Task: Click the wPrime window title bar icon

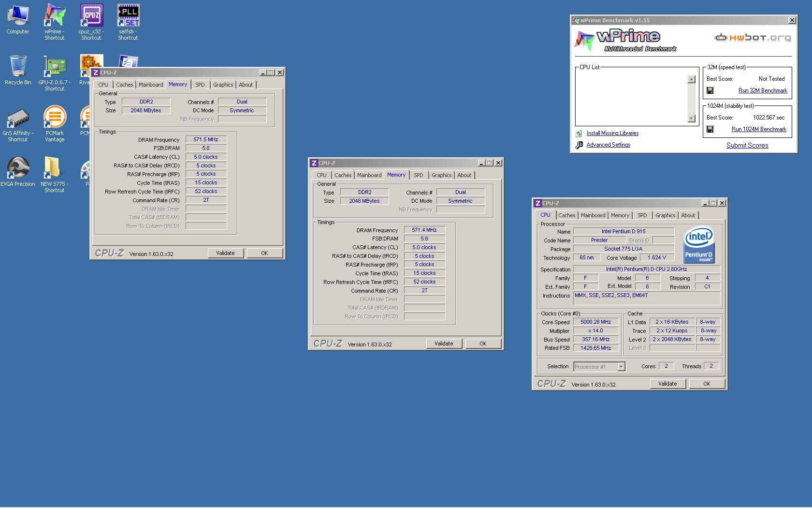Action: [576, 20]
